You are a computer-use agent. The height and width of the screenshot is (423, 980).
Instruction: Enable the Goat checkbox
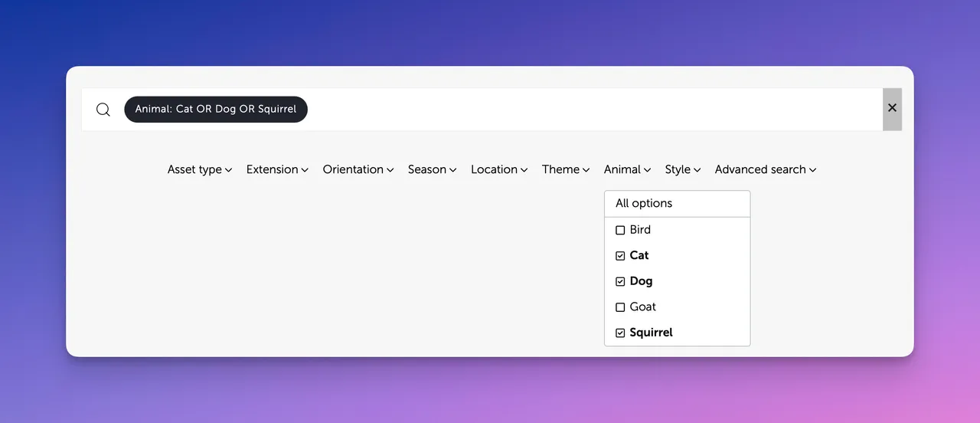[620, 307]
